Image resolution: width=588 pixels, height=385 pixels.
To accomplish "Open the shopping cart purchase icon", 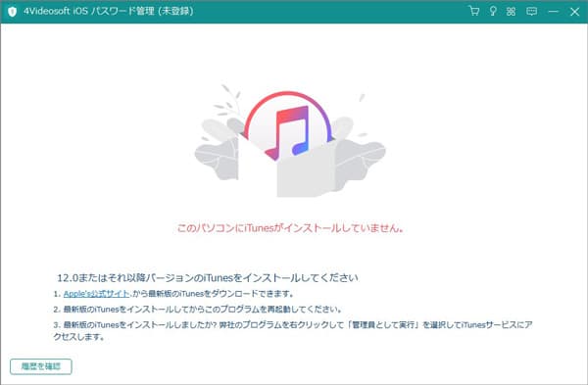I will (474, 11).
